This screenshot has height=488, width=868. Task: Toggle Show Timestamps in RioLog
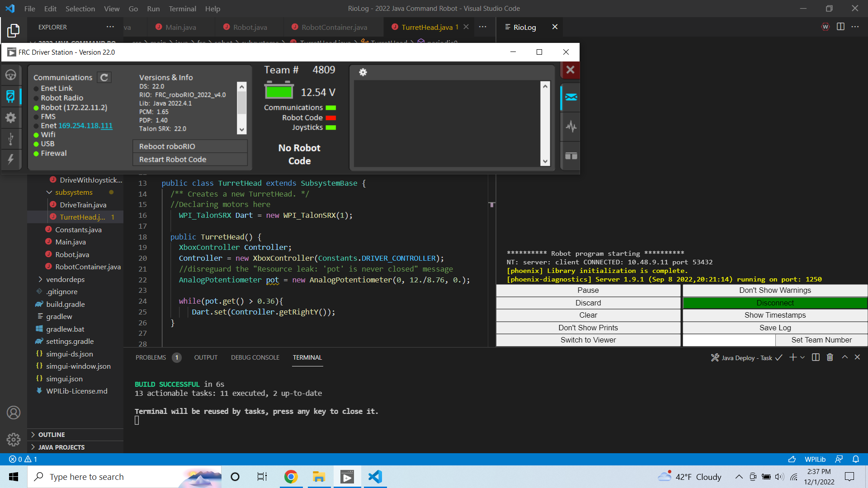[775, 315]
